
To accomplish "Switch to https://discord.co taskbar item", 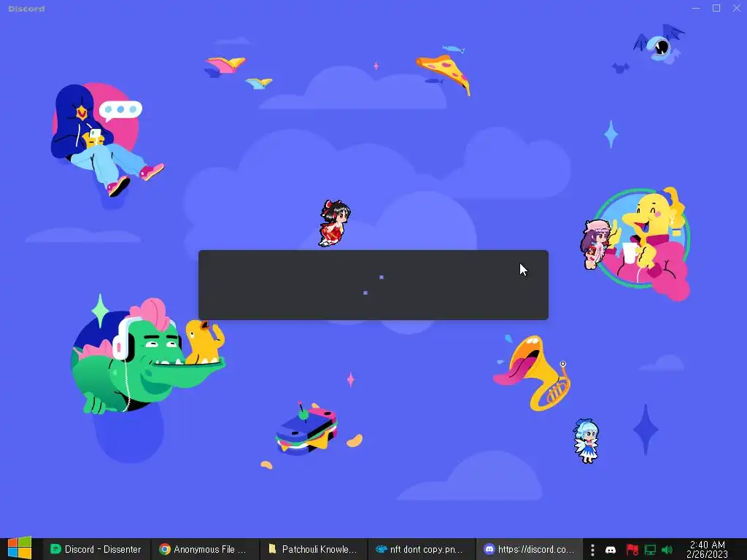I will [530, 549].
